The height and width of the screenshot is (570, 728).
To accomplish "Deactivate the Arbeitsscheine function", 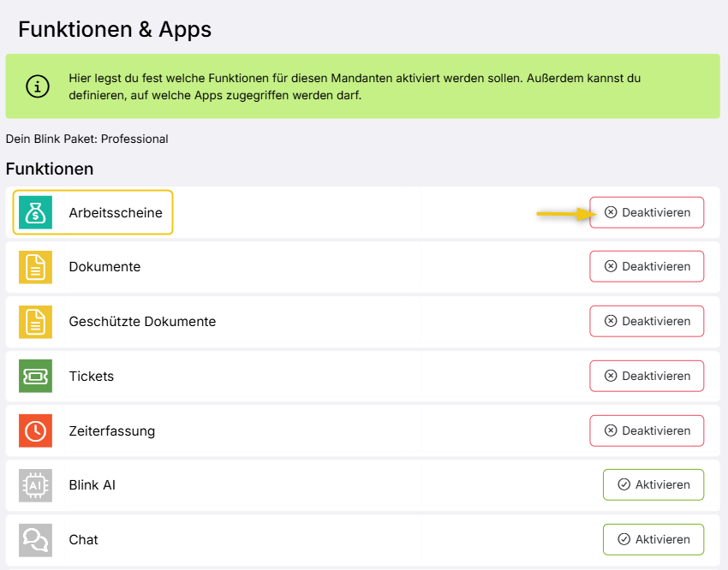I will (x=647, y=212).
